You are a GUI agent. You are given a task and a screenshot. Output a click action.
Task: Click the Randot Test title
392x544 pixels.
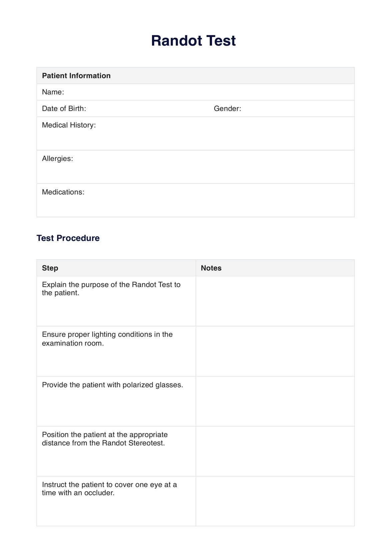tap(193, 41)
